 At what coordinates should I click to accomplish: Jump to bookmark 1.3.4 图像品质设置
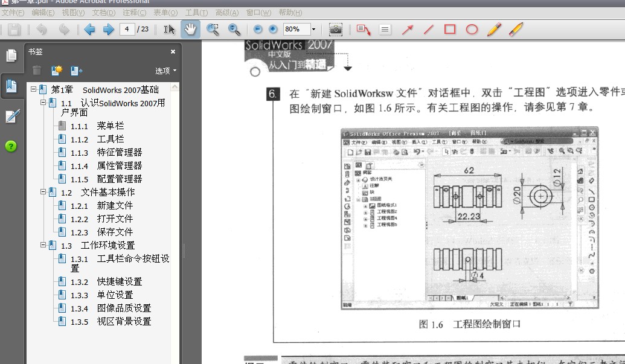pos(111,308)
